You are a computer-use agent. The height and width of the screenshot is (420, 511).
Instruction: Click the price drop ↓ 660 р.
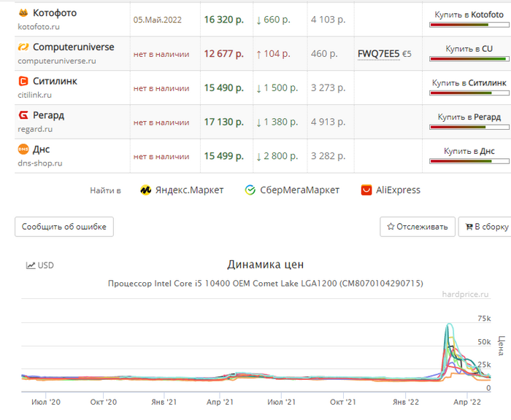click(273, 20)
